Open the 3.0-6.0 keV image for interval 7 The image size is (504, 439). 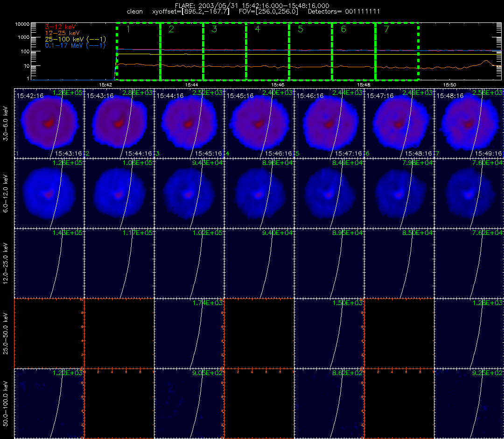[x=469, y=123]
